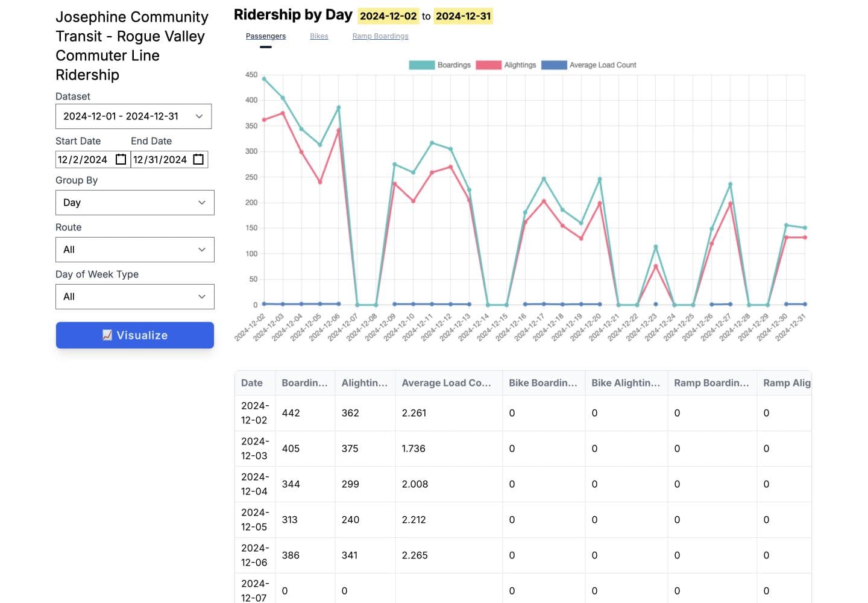Toggle the Boardings legend swatch
Viewport: 868px width, 603px height.
(422, 65)
